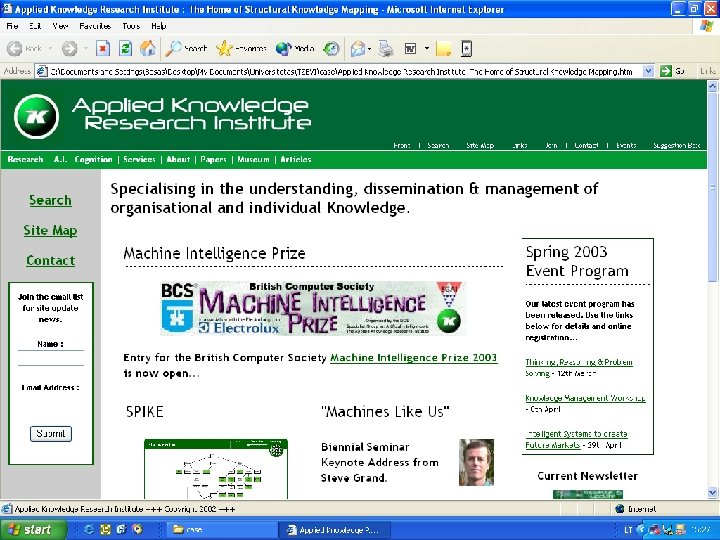The height and width of the screenshot is (540, 720).
Task: Go to Home page icon
Action: pos(147,48)
